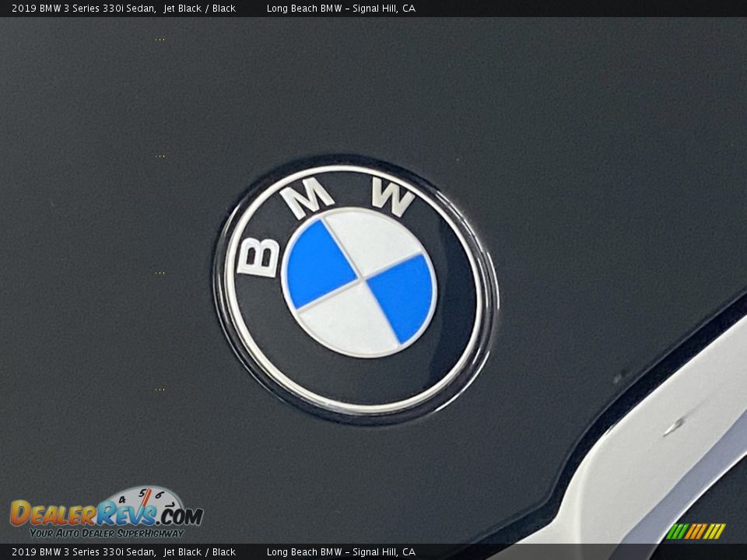Click the DealerRevs.com logo
This screenshot has height=560, width=747.
[107, 513]
